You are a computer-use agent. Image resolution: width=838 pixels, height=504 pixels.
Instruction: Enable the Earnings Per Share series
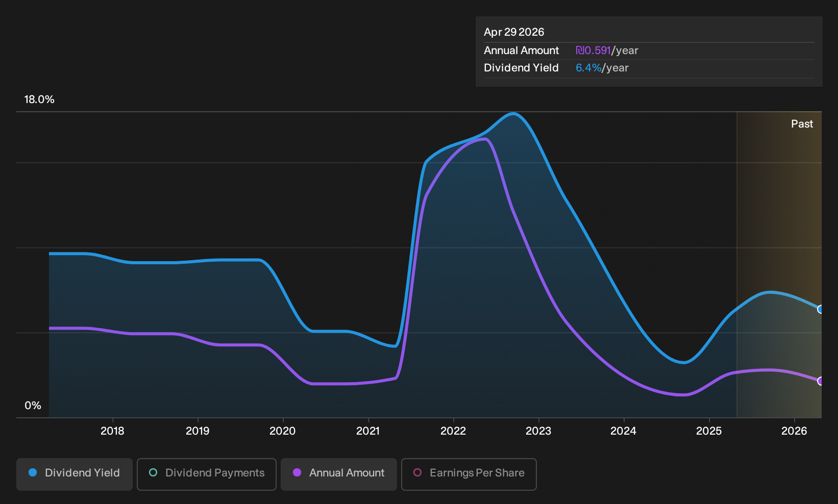pyautogui.click(x=469, y=474)
